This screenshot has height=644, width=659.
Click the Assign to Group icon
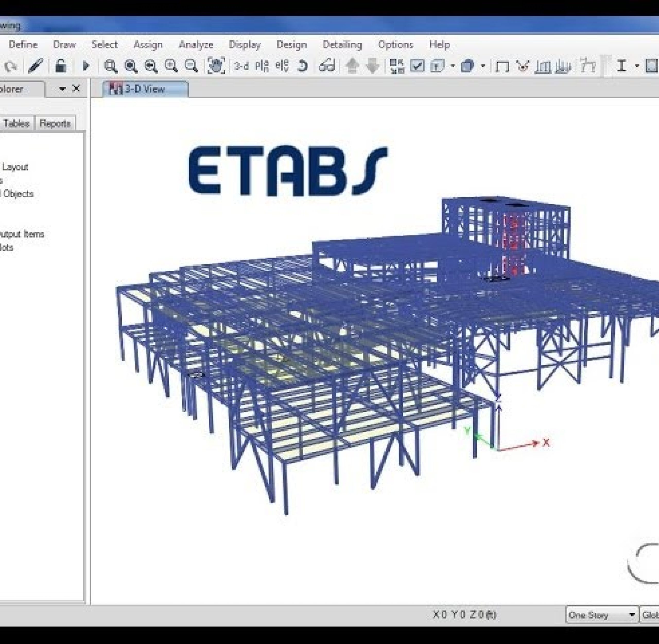[x=437, y=66]
